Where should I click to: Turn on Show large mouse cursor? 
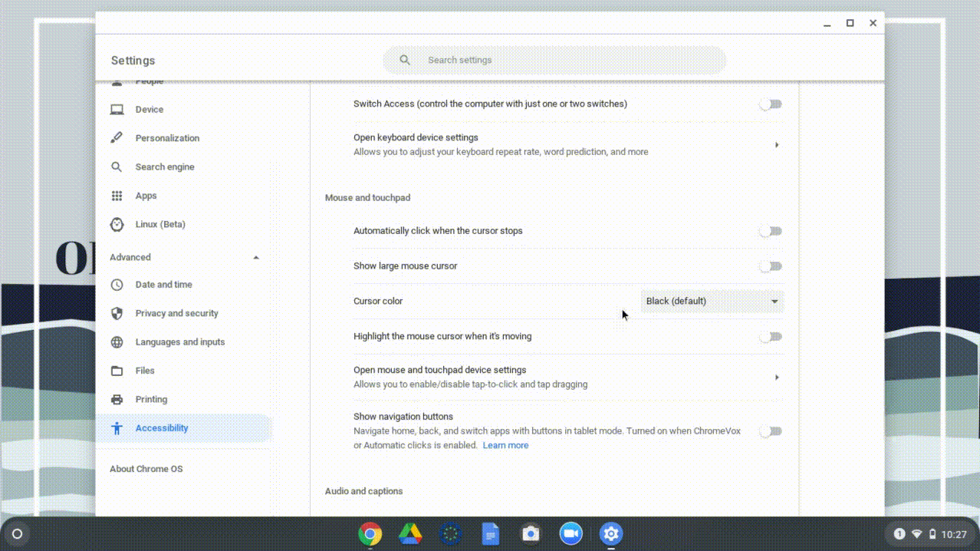click(769, 266)
